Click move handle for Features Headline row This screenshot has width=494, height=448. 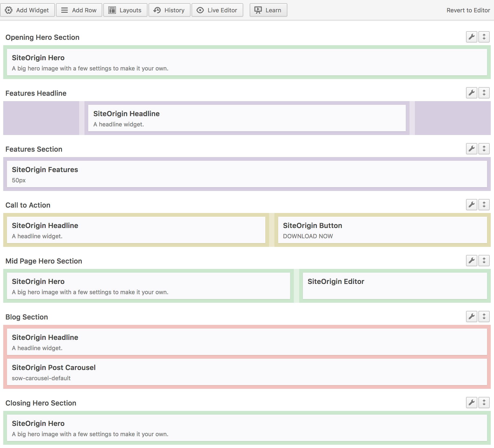tap(484, 93)
